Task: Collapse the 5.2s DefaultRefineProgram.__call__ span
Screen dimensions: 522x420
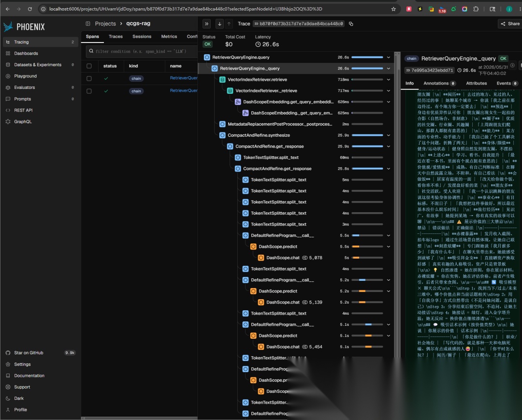Action: click(x=389, y=280)
